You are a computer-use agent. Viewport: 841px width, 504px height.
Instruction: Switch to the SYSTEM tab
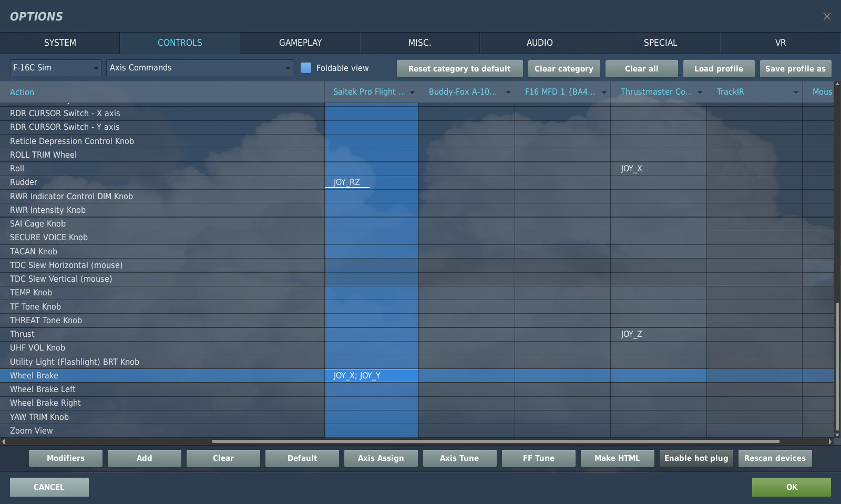(x=60, y=43)
